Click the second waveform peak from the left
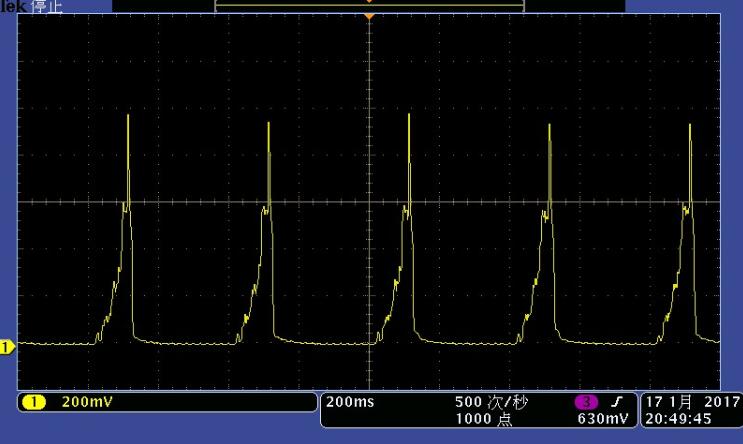The image size is (743, 444). 268,123
